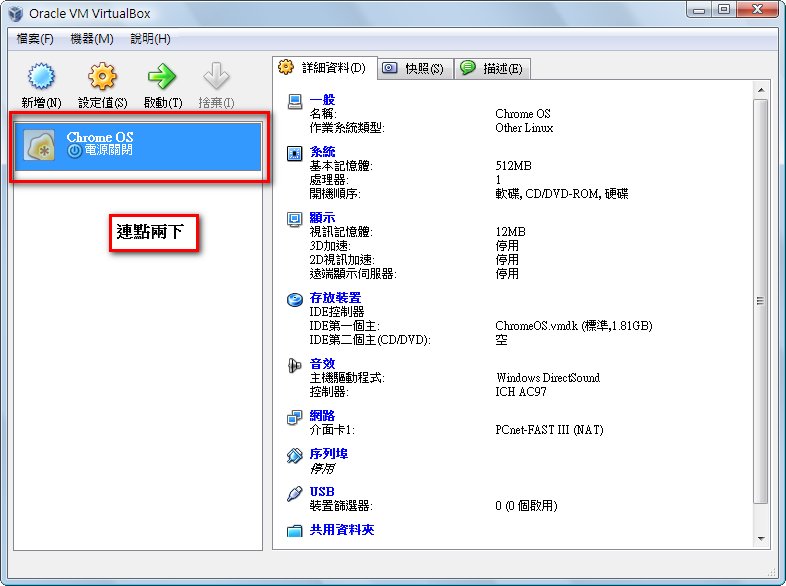Screen dimensions: 786x586
Task: Click the ChromeOS.vmdk disk value
Action: (573, 326)
